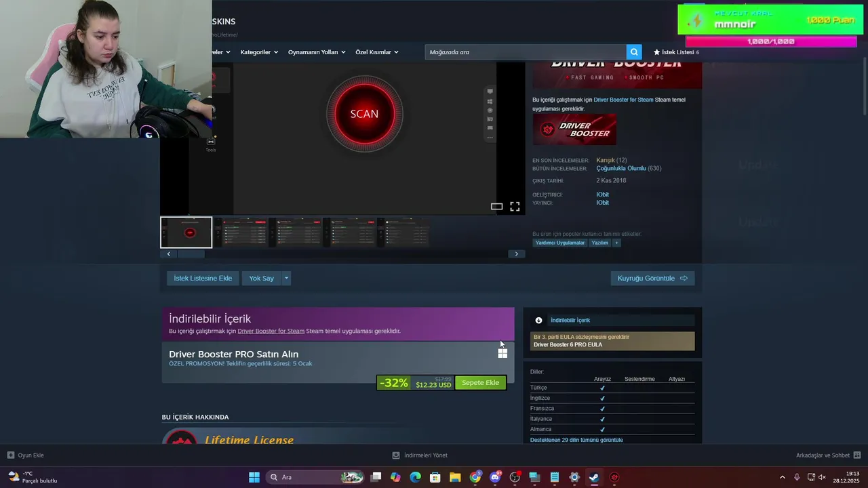Click the Yok Say button

[x=261, y=278]
